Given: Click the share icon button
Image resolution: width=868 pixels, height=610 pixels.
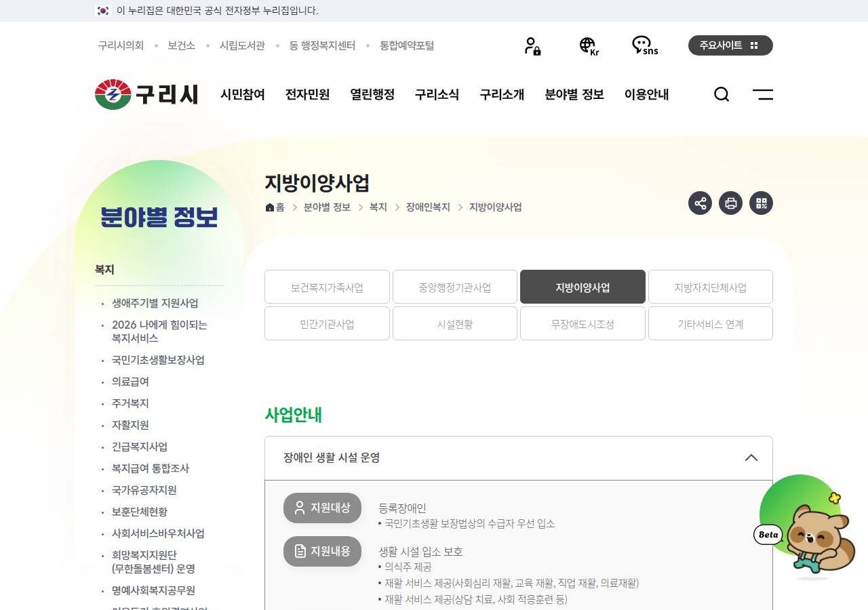Looking at the screenshot, I should tap(701, 203).
